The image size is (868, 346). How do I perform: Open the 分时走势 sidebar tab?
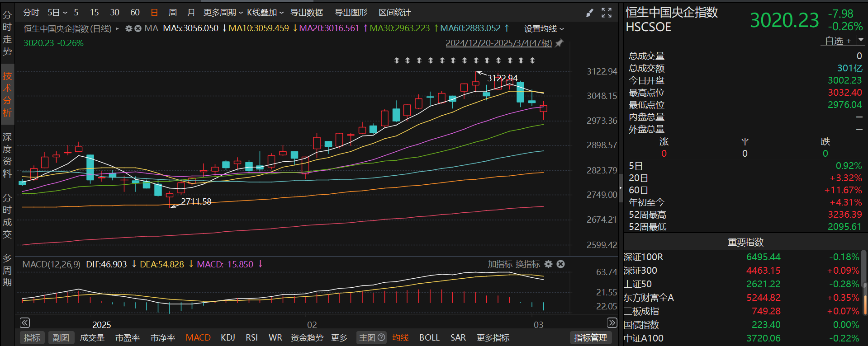coord(7,33)
